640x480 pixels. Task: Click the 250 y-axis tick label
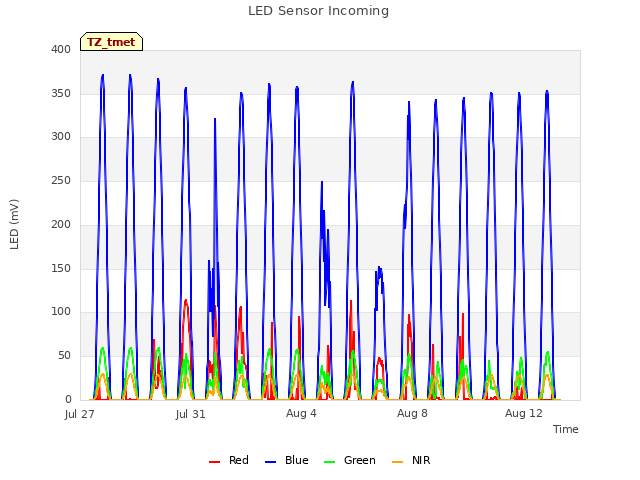click(x=61, y=180)
